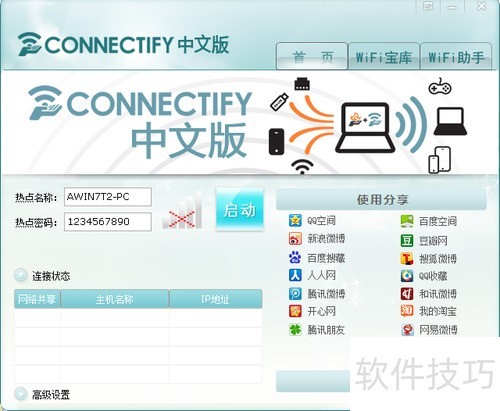Click the 使用分享 panel header
This screenshot has height=411, width=500.
[381, 199]
